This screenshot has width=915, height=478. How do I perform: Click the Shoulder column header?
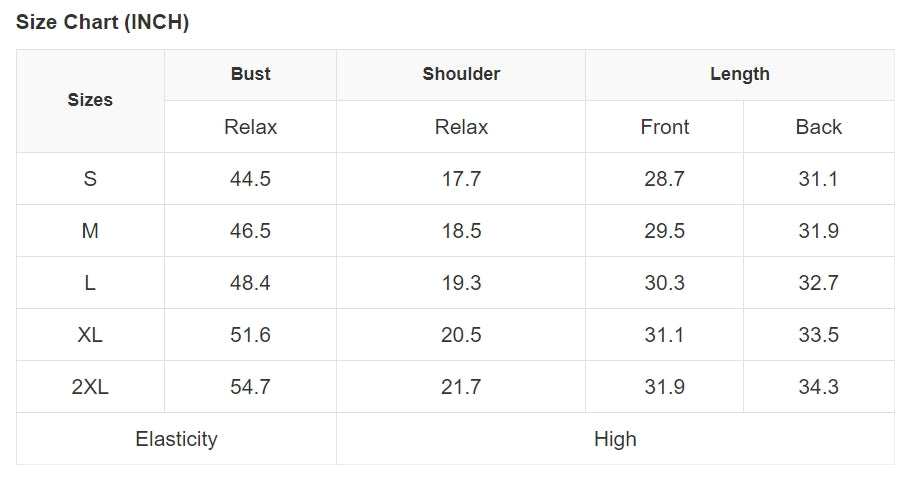pyautogui.click(x=461, y=74)
